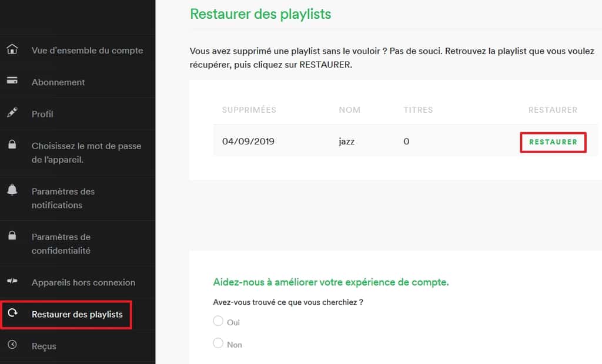Open the Profil menu item

tap(42, 114)
